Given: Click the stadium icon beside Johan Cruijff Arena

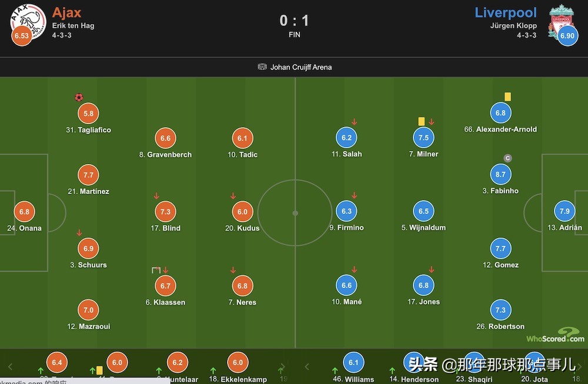Looking at the screenshot, I should (262, 67).
